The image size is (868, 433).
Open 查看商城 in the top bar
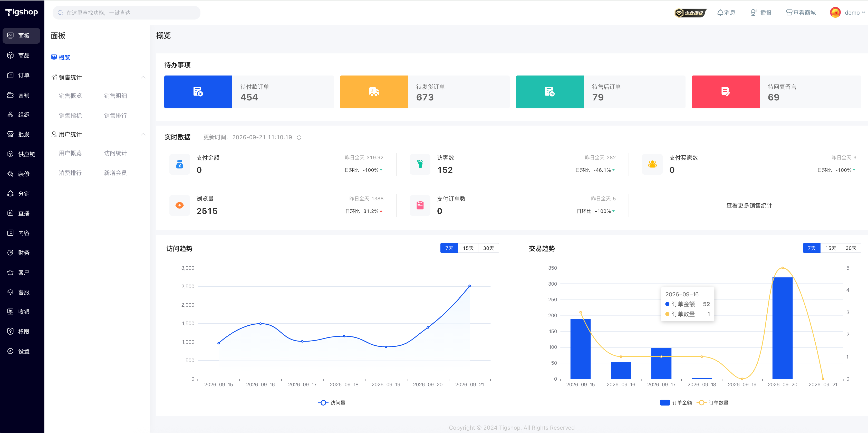click(801, 13)
